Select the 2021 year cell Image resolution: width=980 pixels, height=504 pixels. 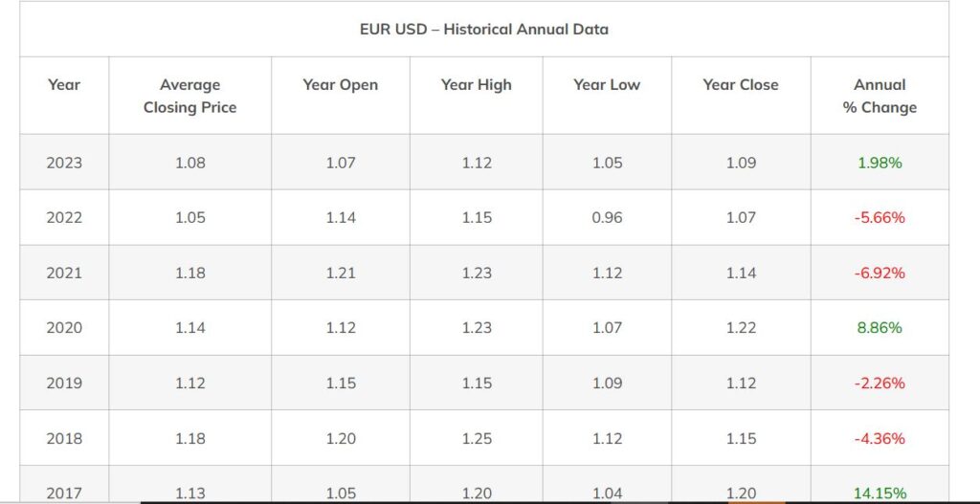(64, 273)
